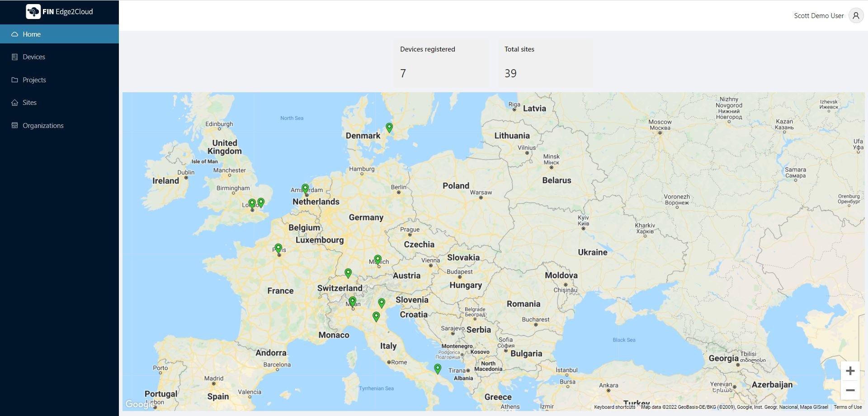Select the site marker north of Switzerland
Viewport: 868px width, 416px height.
coord(348,273)
